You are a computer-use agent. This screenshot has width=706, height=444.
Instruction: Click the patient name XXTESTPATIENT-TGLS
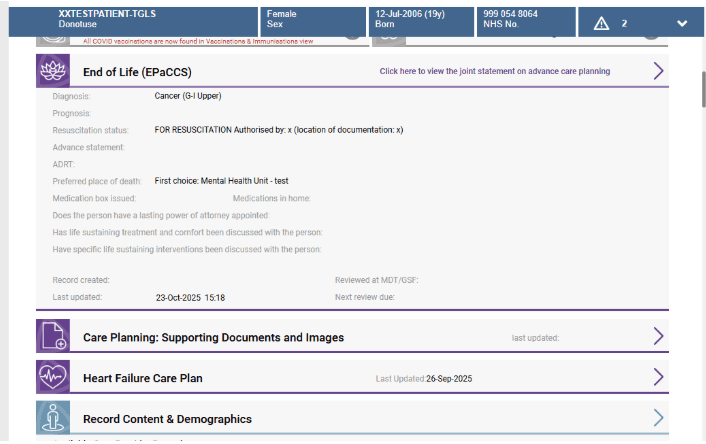click(107, 14)
